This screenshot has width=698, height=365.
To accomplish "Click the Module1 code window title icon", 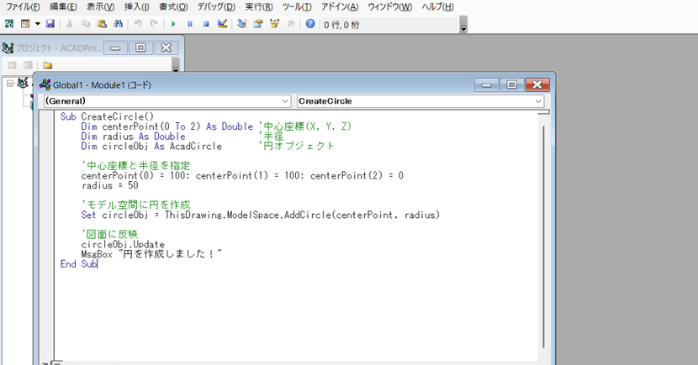I will [x=45, y=85].
